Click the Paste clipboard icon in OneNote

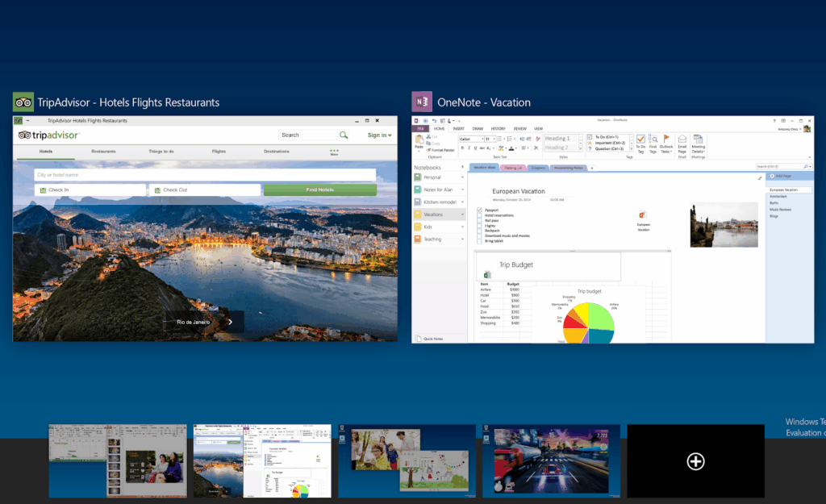(419, 140)
